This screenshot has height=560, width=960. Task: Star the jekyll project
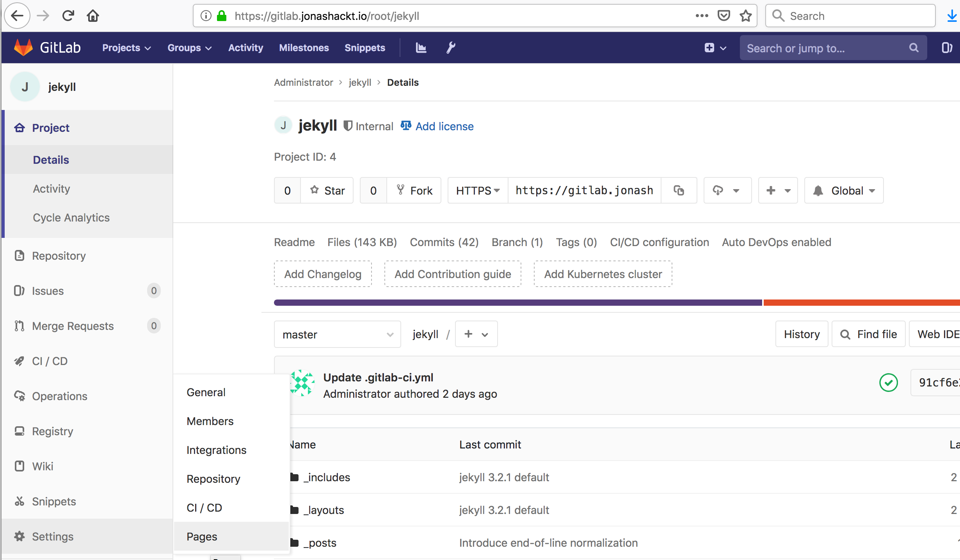tap(327, 190)
